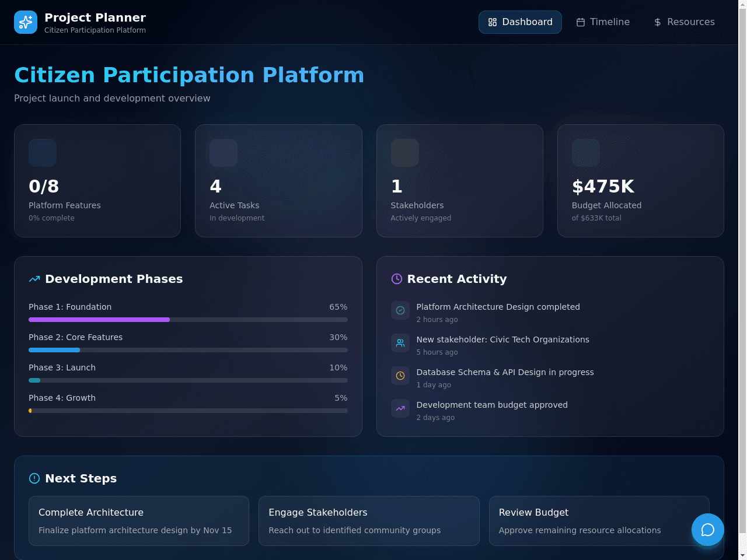747x560 pixels.
Task: Click the Phase 1: Foundation progress bar
Action: 188,320
